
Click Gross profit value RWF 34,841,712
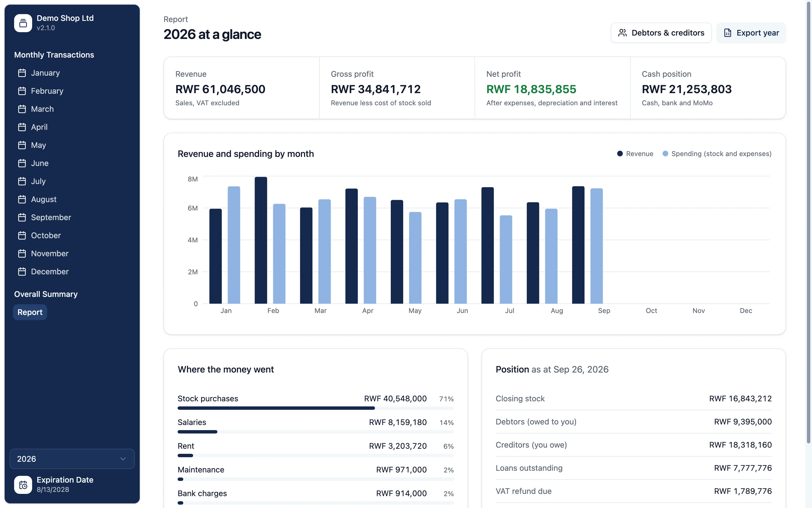[x=376, y=89]
